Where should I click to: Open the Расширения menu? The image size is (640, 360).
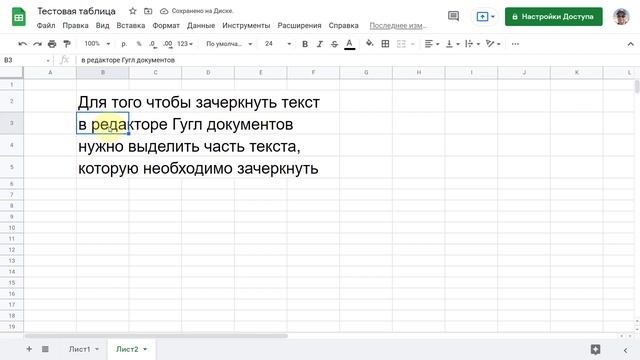click(x=299, y=25)
